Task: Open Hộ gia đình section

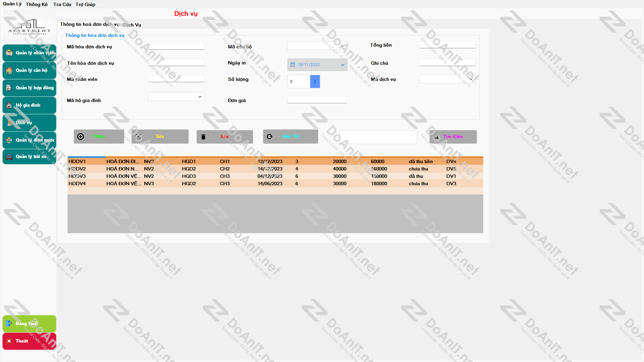Action: click(30, 105)
